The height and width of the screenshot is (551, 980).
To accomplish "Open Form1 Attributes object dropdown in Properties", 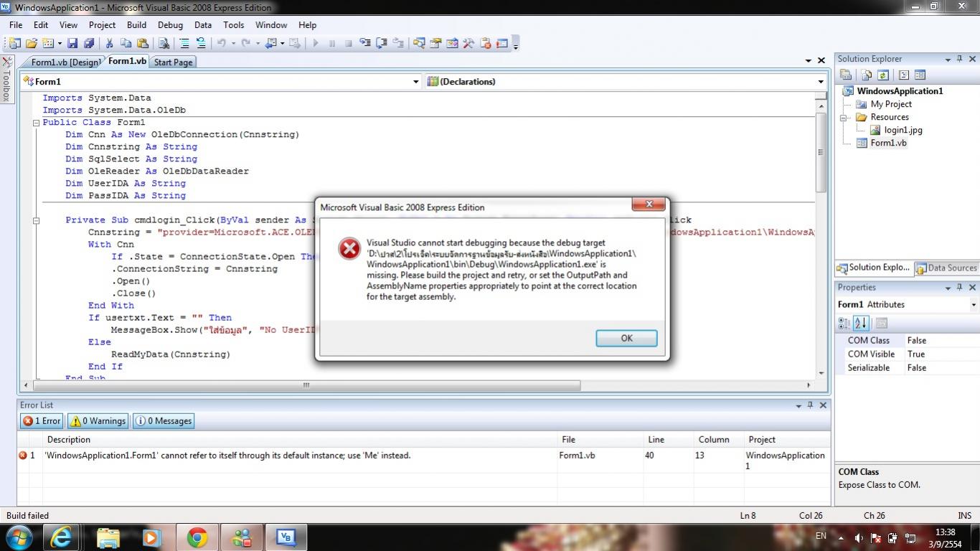I will pos(974,304).
